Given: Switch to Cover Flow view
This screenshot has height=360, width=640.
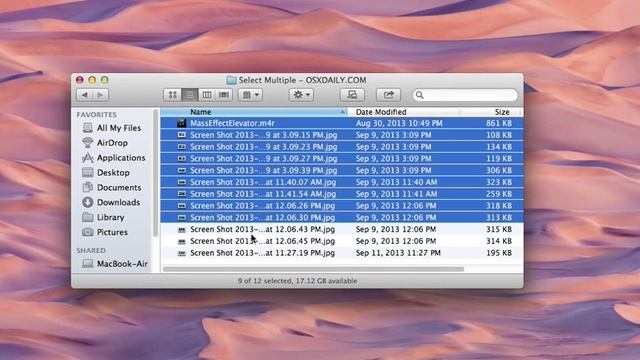Looking at the screenshot, I should tap(224, 95).
